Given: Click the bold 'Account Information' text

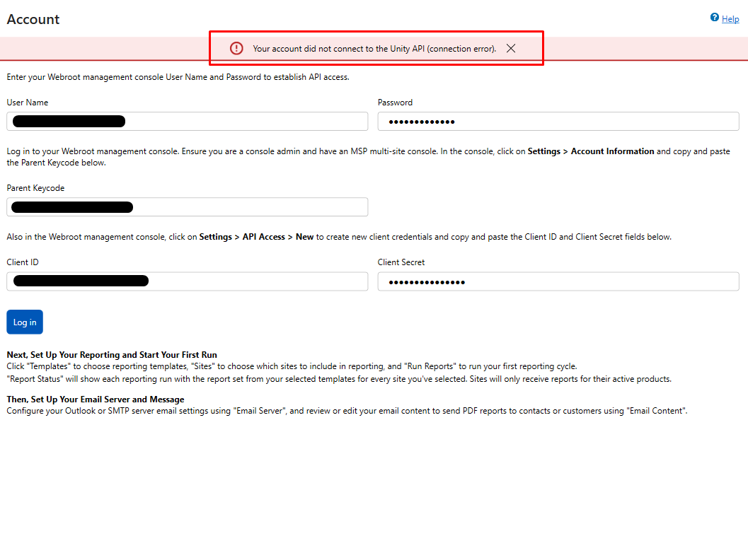Looking at the screenshot, I should pos(613,151).
